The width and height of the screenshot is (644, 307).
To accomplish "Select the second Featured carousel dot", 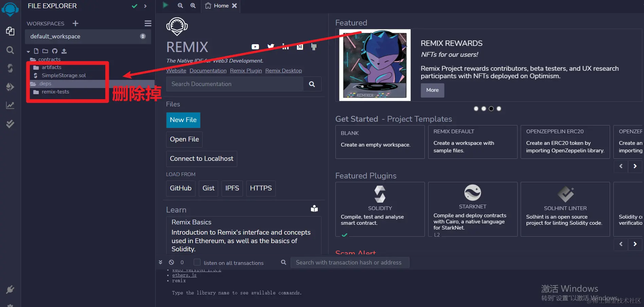I will 484,108.
